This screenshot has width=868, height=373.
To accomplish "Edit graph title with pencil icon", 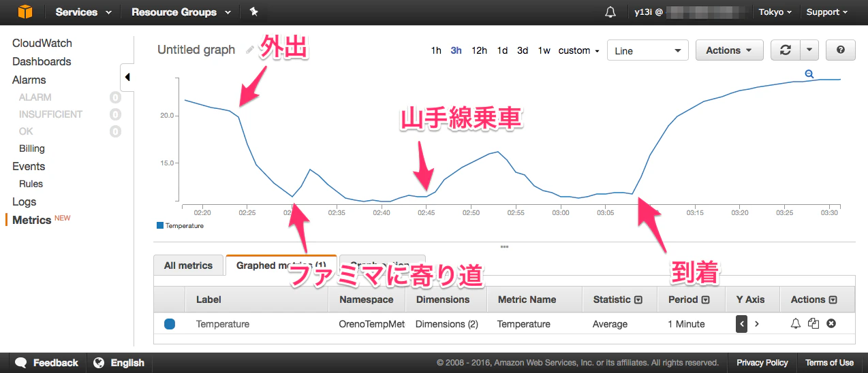I will 250,50.
